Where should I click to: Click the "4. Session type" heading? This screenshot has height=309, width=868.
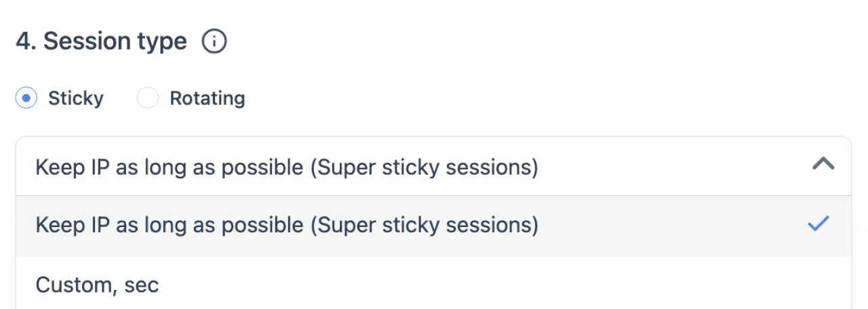click(101, 42)
